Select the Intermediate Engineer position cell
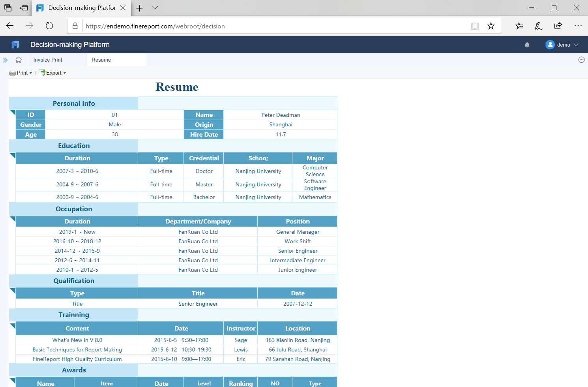 298,260
